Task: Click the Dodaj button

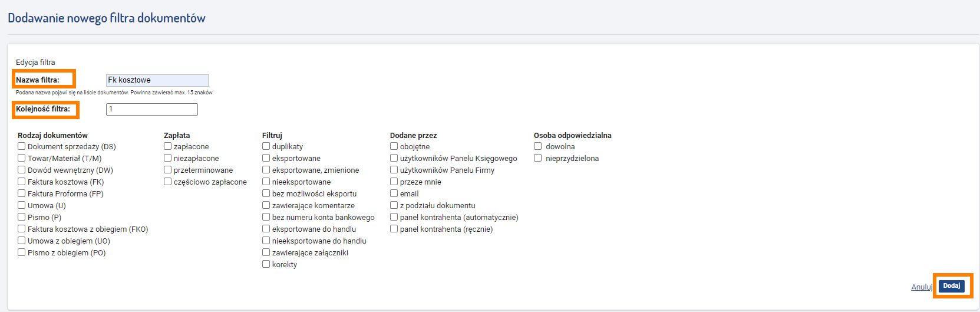Action: pyautogui.click(x=952, y=286)
